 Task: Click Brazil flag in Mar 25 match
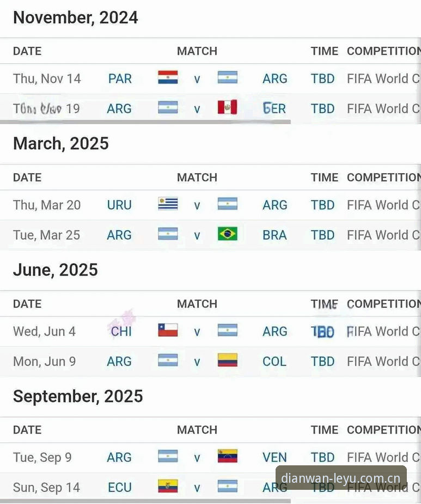click(227, 234)
